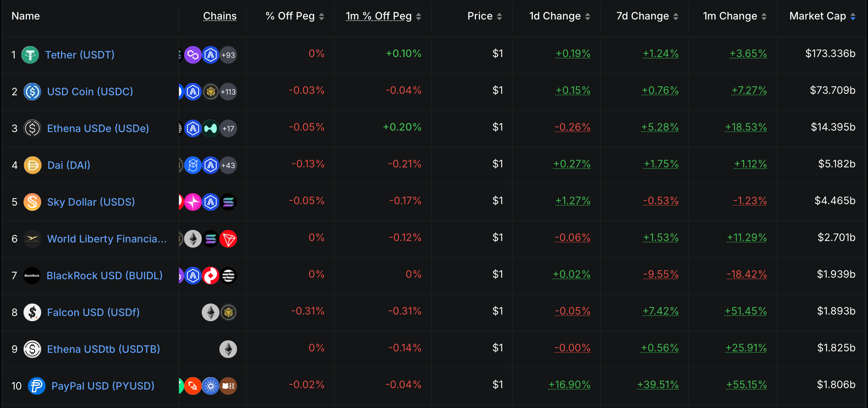
Task: Click the PayPal USD logo icon
Action: click(37, 386)
